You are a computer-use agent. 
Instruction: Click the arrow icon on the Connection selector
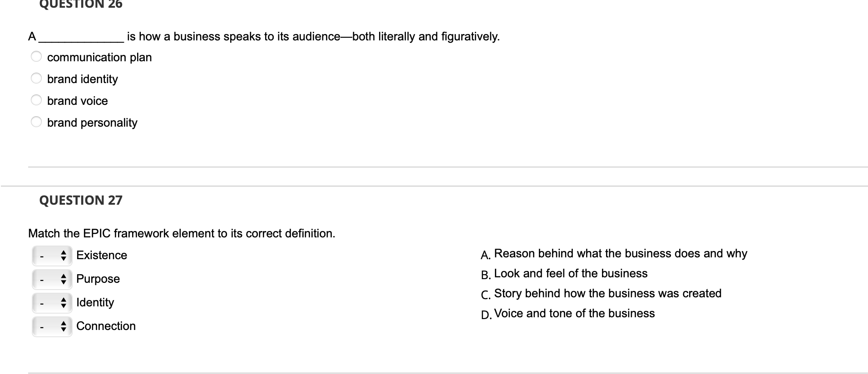coord(64,326)
